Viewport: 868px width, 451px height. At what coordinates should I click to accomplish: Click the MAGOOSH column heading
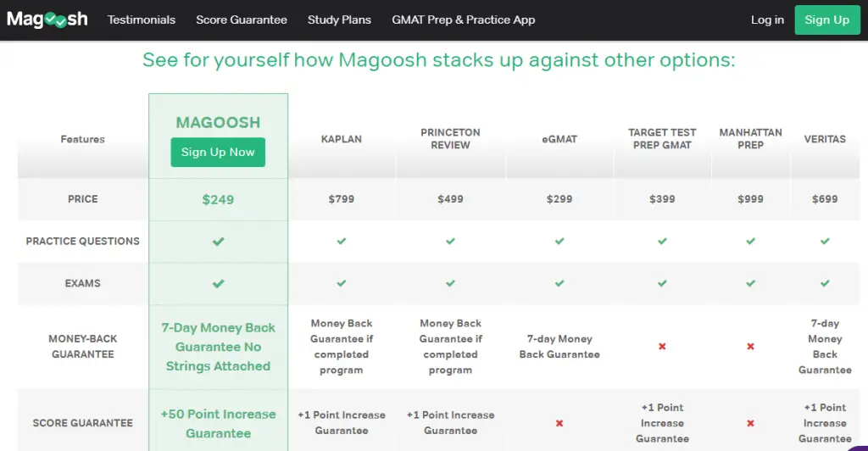218,122
